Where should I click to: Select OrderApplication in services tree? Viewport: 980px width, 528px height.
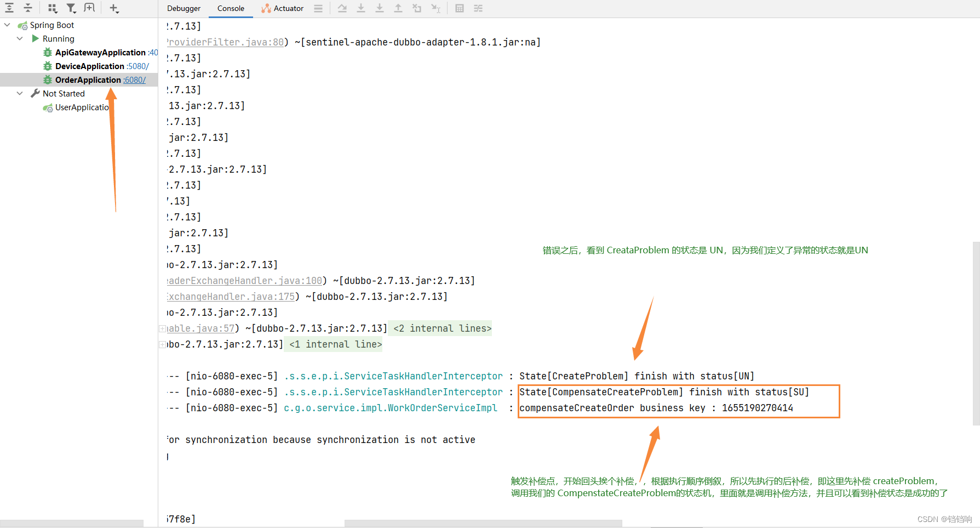point(88,80)
